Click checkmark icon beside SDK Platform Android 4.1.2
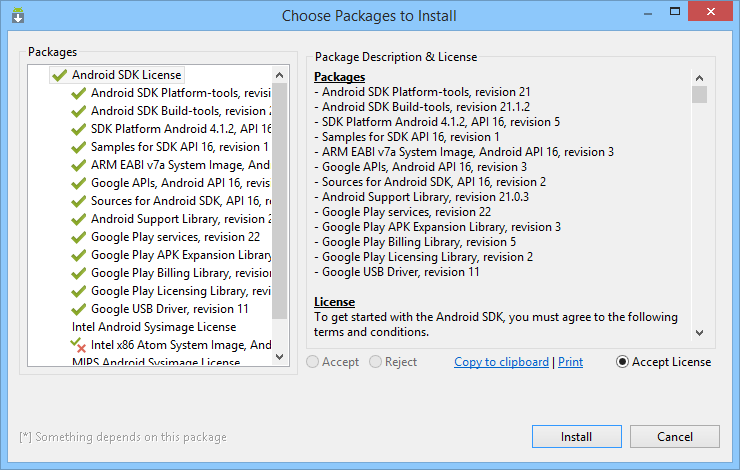The height and width of the screenshot is (470, 740). [78, 129]
